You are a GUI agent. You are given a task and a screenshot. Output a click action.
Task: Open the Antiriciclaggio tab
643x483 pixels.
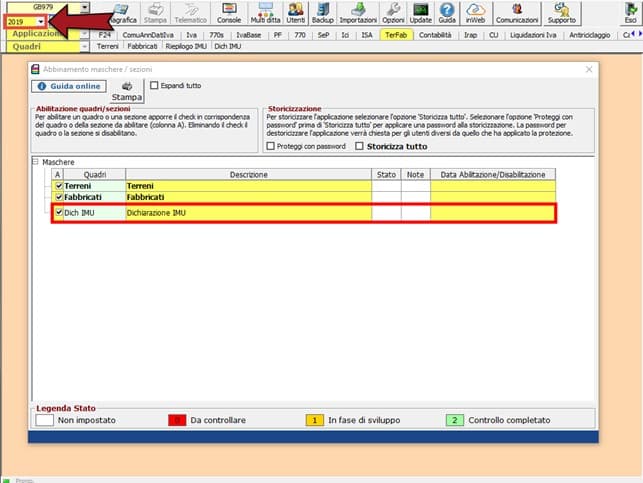[x=589, y=35]
